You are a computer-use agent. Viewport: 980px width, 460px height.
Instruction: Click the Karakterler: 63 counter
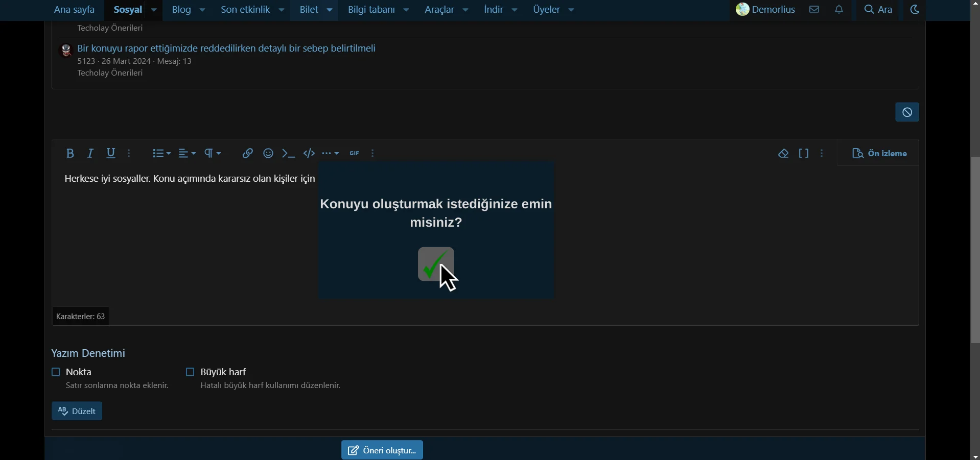[x=81, y=317]
